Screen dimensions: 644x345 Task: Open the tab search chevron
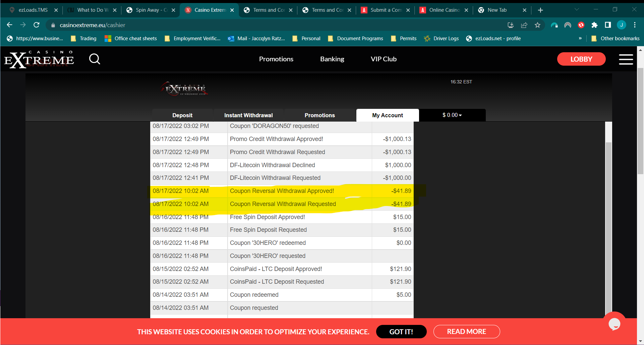click(x=577, y=10)
